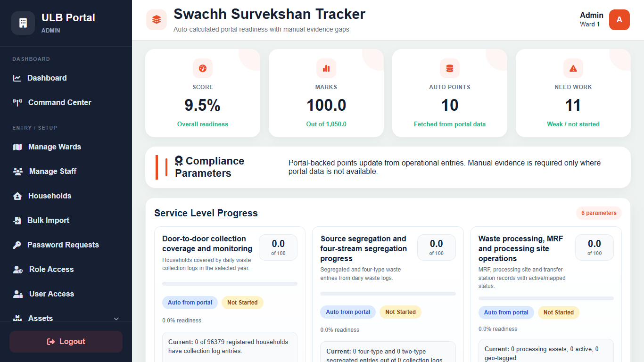This screenshot has height=362, width=644.
Task: Open Command Center from sidebar
Action: (66, 103)
